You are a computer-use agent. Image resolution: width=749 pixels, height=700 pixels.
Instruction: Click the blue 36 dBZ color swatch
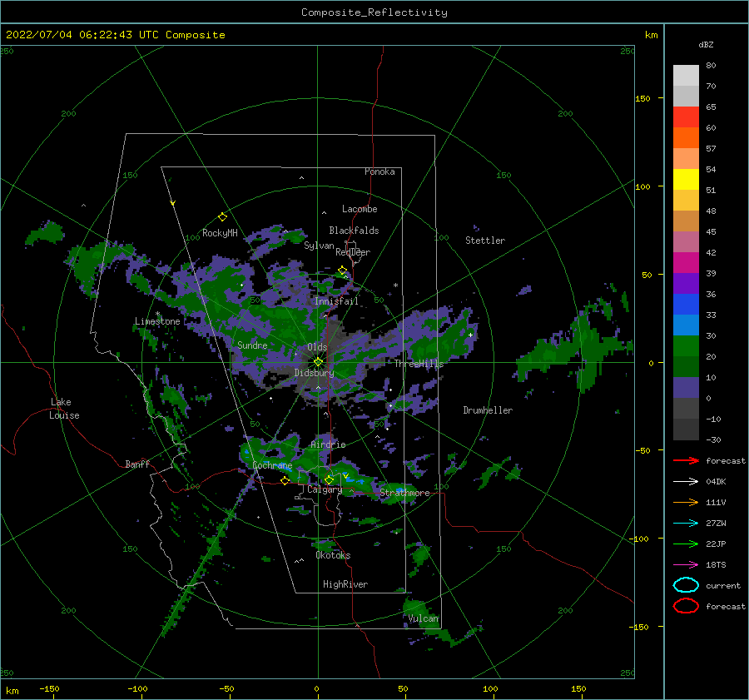click(686, 304)
